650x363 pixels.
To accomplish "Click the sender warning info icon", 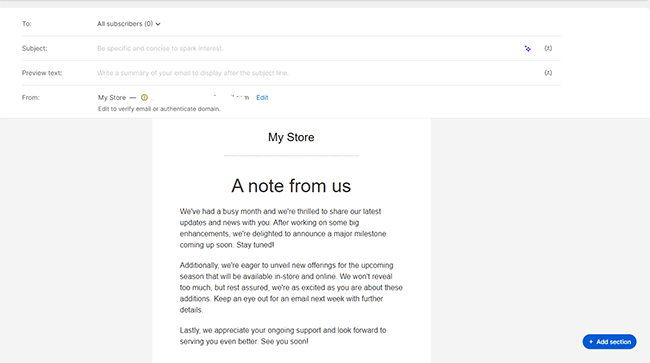I will pyautogui.click(x=144, y=97).
